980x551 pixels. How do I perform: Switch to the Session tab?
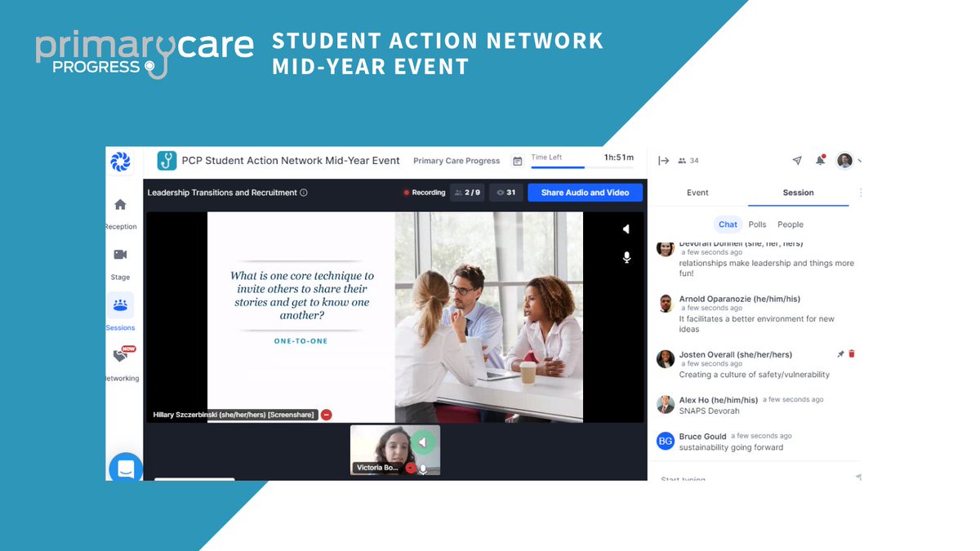[x=798, y=193]
